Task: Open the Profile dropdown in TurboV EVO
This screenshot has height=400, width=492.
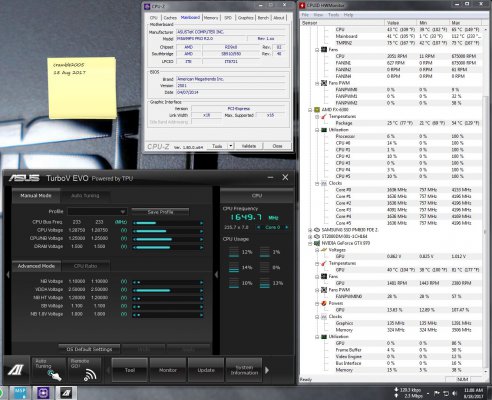Action: tap(97, 212)
